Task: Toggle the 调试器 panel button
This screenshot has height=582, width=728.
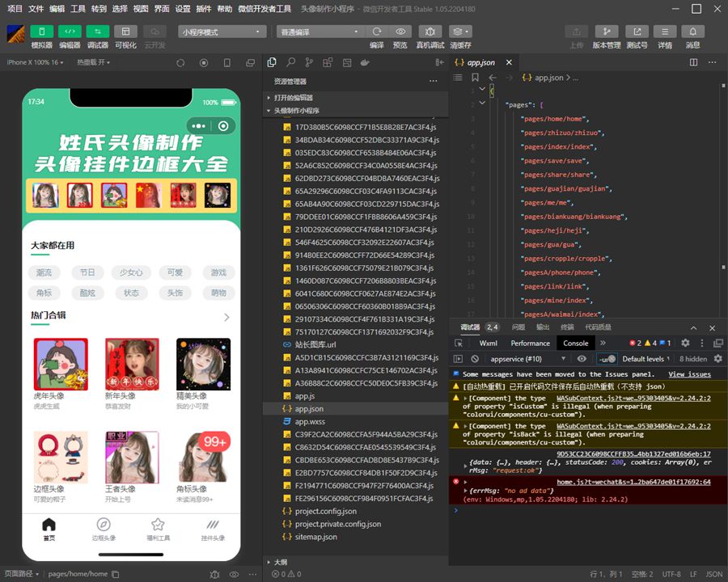Action: click(97, 32)
